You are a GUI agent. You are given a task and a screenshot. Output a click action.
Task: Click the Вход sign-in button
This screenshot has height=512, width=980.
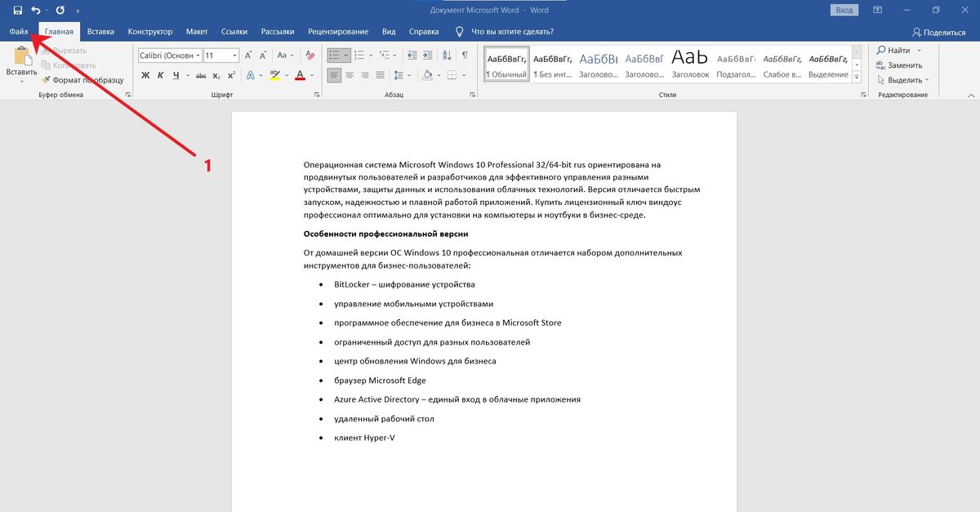pos(844,10)
